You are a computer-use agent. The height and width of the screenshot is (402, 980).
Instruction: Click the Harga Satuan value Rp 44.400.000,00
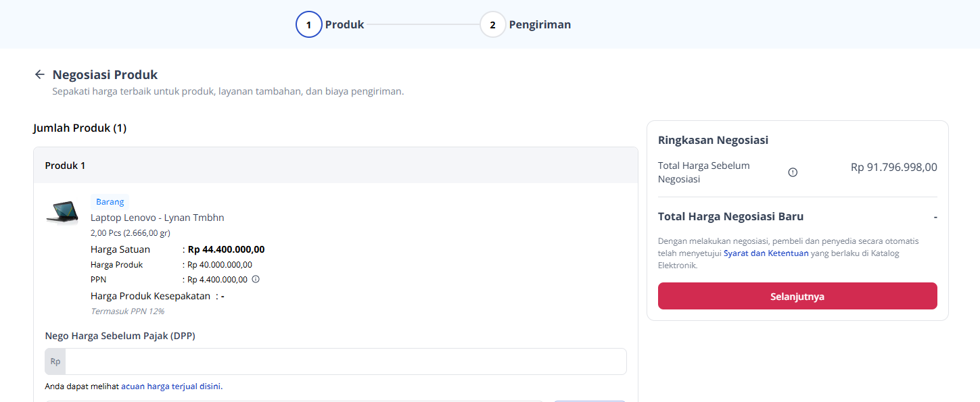pyautogui.click(x=226, y=249)
